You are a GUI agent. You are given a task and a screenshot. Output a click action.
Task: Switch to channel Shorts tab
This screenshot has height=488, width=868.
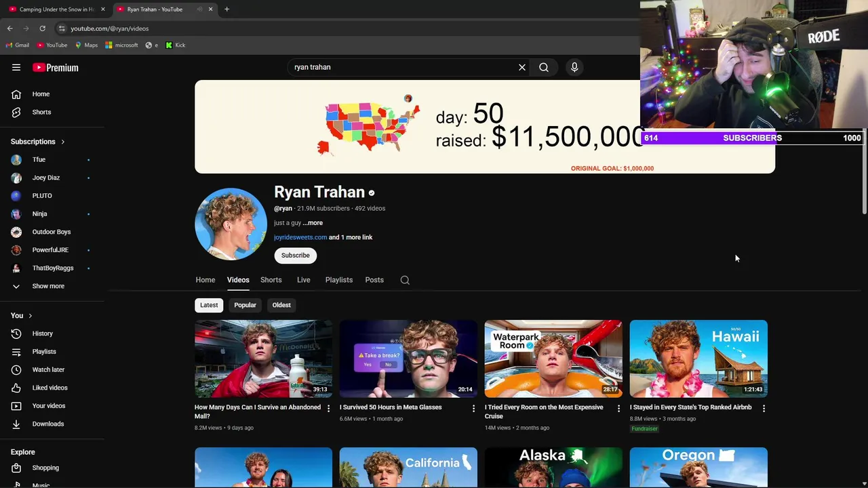271,280
